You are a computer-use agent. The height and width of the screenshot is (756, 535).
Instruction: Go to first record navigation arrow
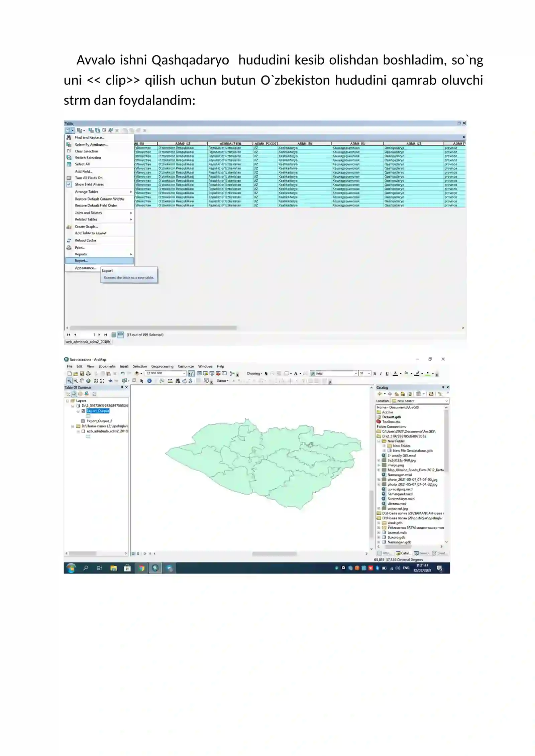click(69, 335)
